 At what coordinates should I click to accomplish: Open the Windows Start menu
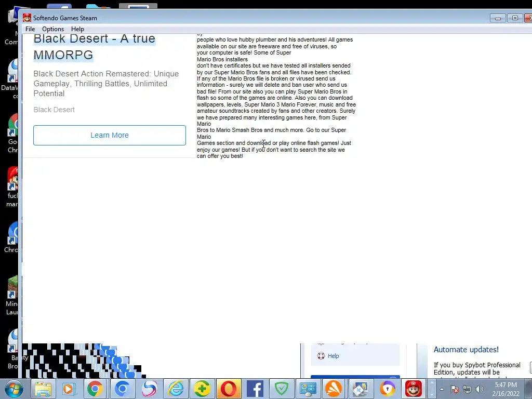pyautogui.click(x=14, y=389)
